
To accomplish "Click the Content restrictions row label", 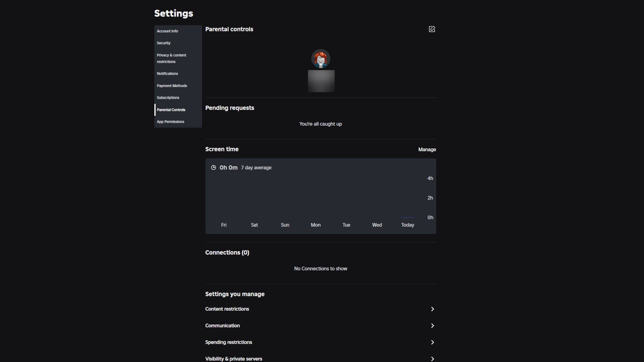I will [x=227, y=309].
